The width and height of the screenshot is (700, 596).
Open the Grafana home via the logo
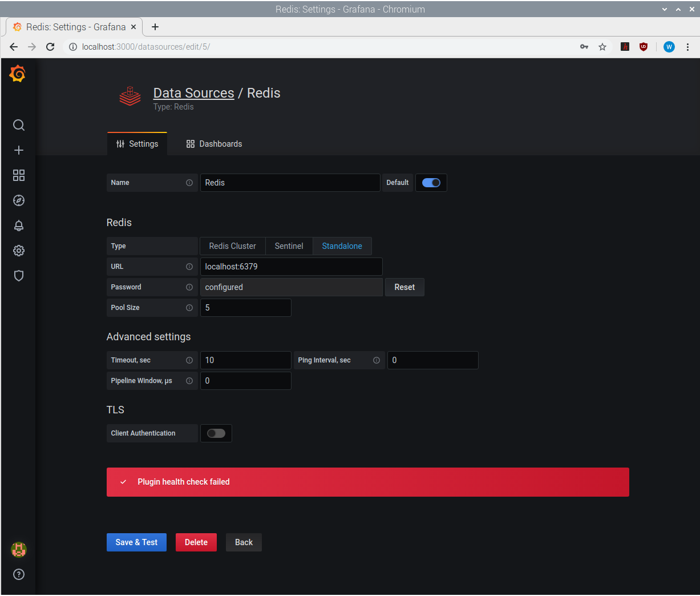pos(17,73)
